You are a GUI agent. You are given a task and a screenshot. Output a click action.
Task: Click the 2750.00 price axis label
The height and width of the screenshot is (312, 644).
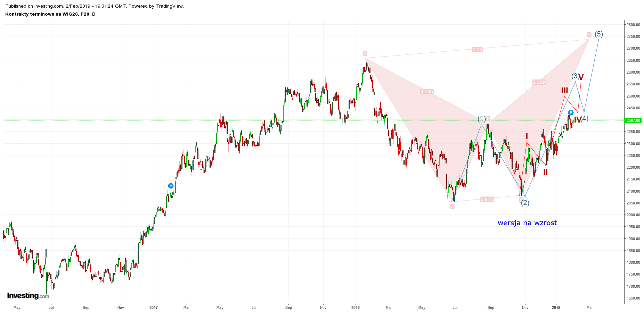click(x=633, y=36)
